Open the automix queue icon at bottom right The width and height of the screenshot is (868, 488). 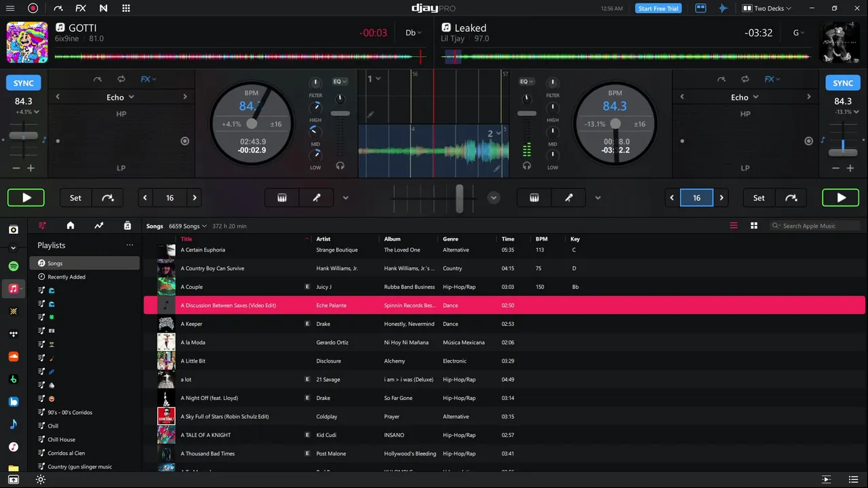(x=826, y=479)
